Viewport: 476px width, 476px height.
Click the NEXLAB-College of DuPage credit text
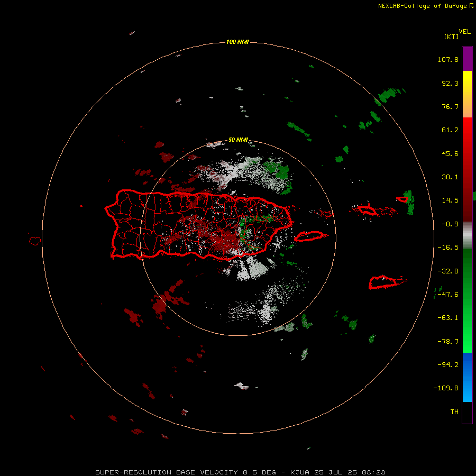tap(422, 6)
